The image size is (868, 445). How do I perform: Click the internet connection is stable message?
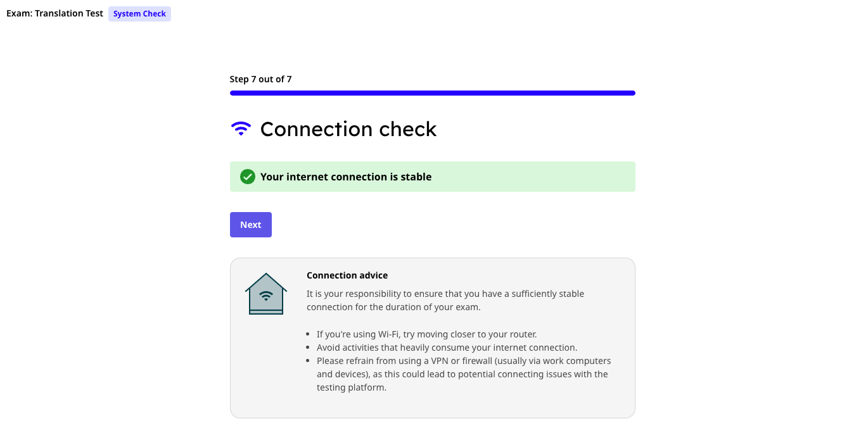(346, 177)
